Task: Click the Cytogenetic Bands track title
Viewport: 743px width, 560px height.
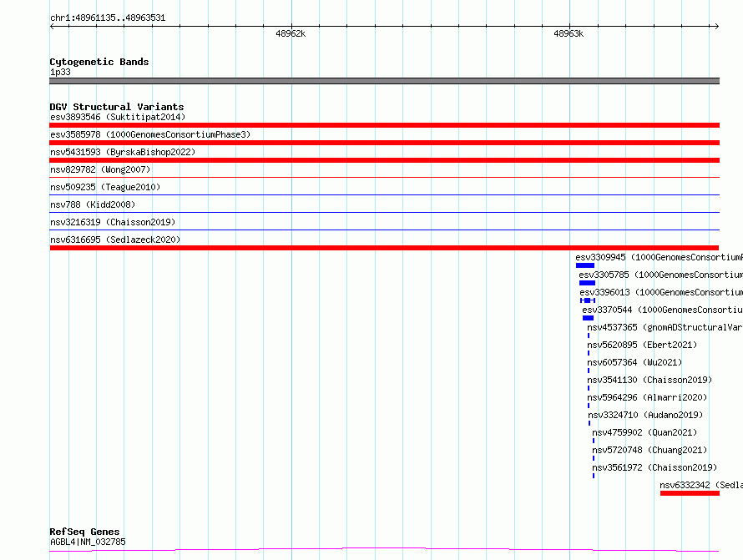Action: click(99, 62)
